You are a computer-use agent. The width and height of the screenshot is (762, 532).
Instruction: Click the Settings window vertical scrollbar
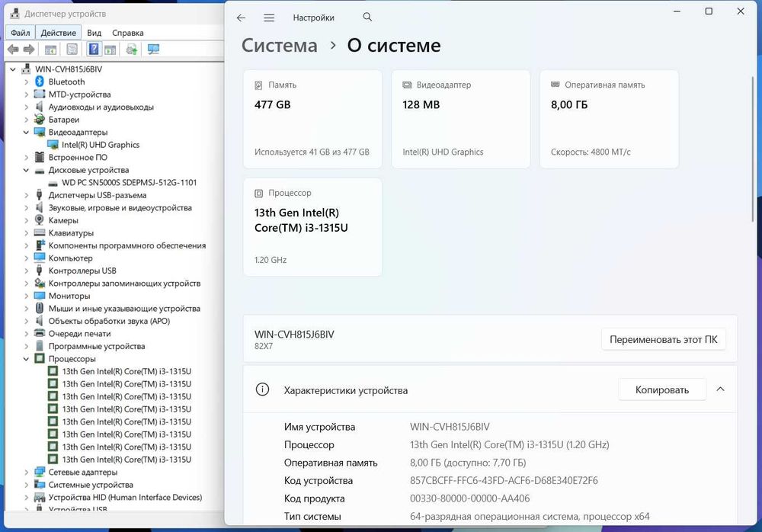point(753,149)
